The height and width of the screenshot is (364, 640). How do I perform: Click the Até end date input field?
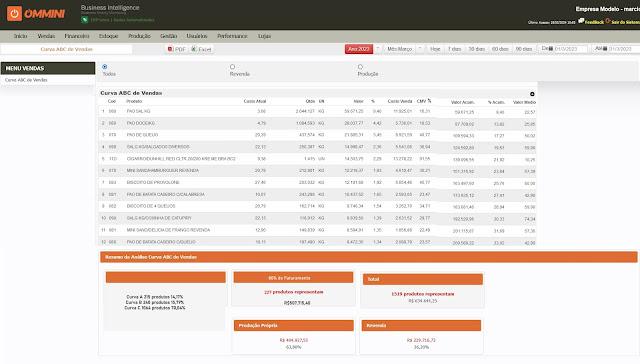[x=624, y=49]
